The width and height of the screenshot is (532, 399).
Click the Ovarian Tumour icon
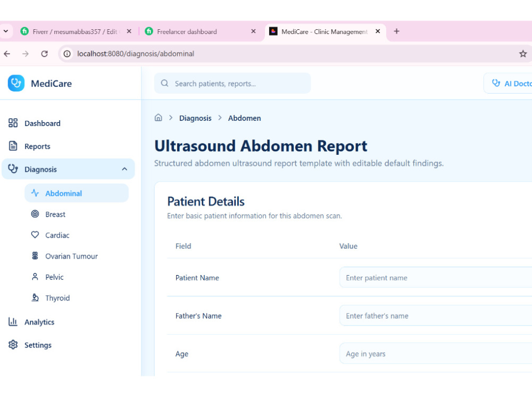pyautogui.click(x=35, y=256)
